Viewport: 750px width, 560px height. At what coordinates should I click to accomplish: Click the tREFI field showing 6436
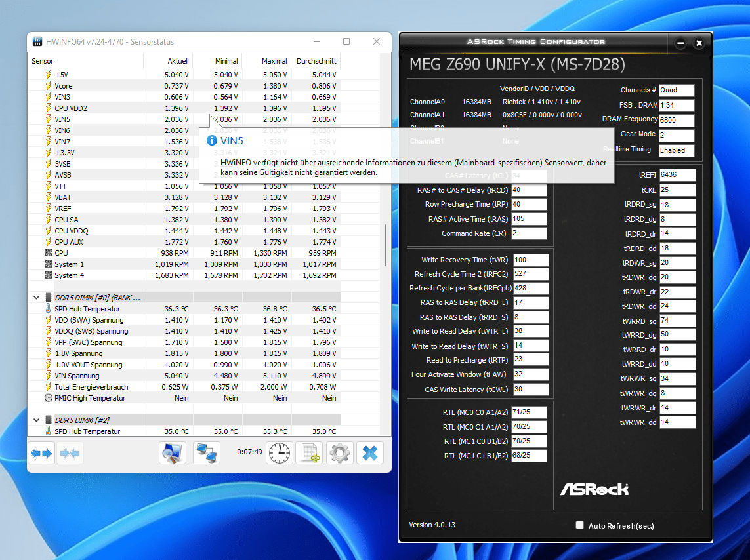[x=677, y=175]
